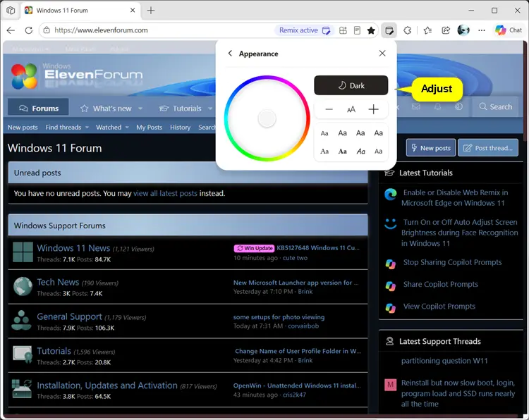
Task: Open the Remix active indicator
Action: pyautogui.click(x=304, y=30)
